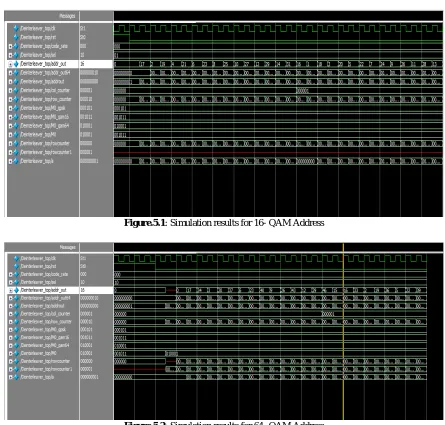The height and width of the screenshot is (425, 445).
Task: Expand the row_counter bus in the 64-QAM waveform
Action: 11,322
